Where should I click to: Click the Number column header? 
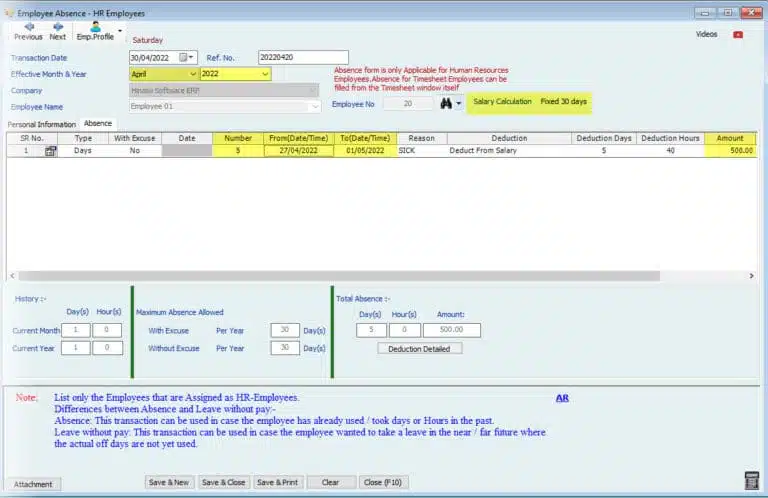click(x=238, y=139)
